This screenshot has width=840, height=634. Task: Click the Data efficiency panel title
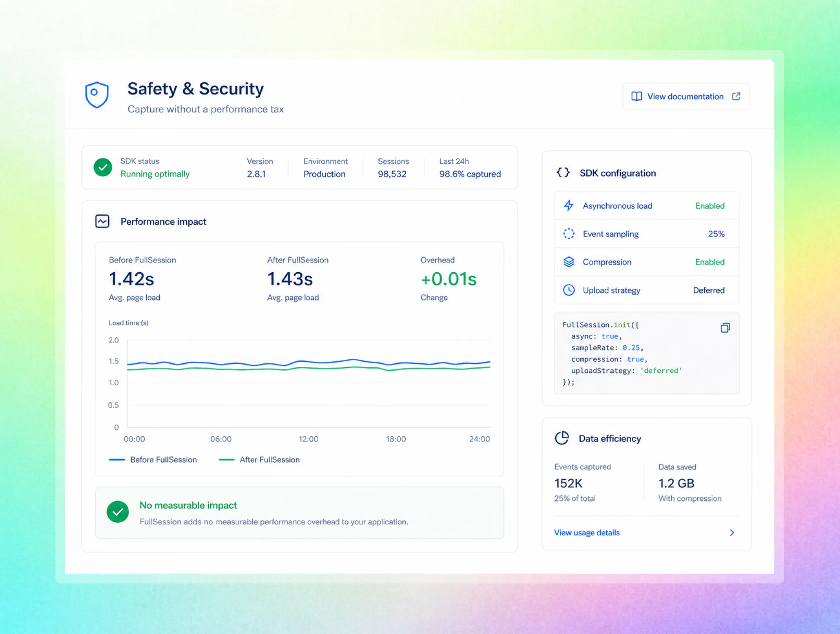610,438
